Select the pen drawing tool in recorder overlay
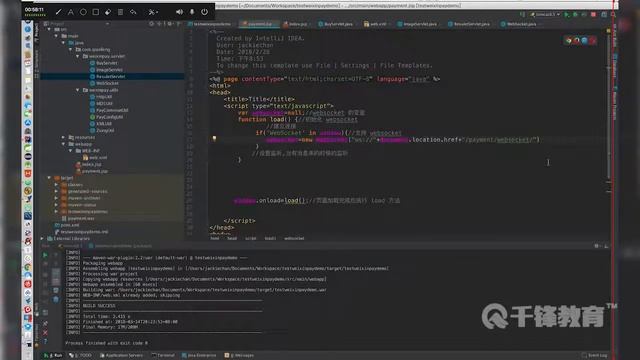Viewport: 640px width, 360px height. pyautogui.click(x=58, y=12)
